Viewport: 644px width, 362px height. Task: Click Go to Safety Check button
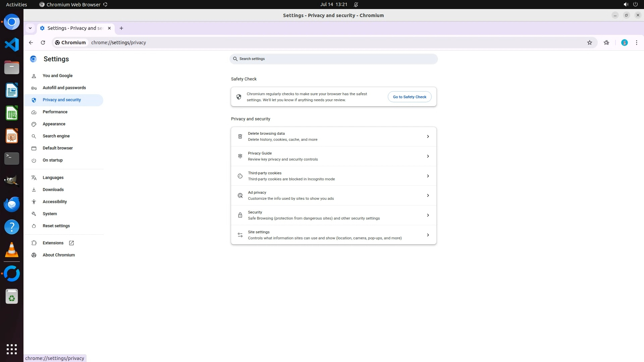pyautogui.click(x=409, y=97)
